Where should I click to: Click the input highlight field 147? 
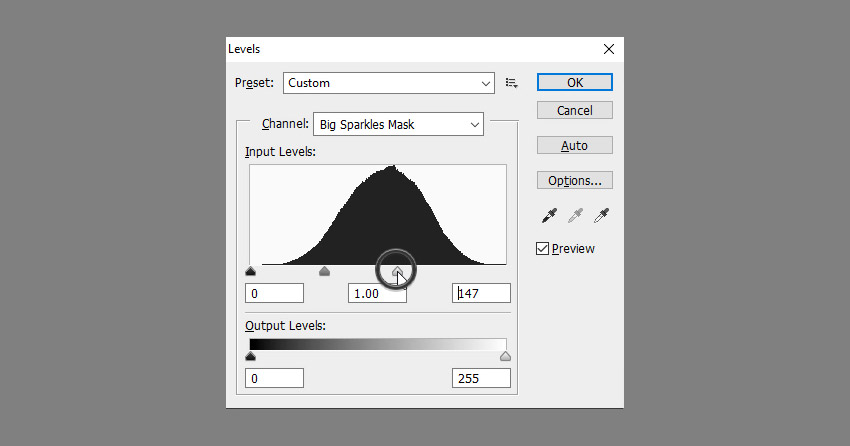pyautogui.click(x=481, y=293)
